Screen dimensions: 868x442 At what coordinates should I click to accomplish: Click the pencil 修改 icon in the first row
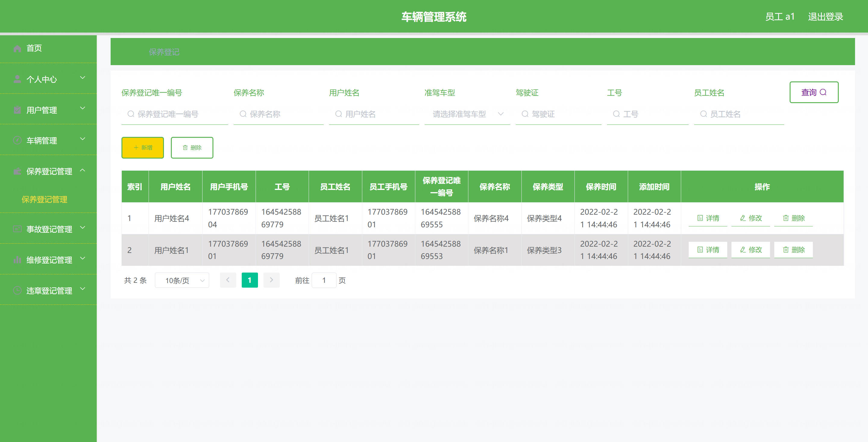click(x=743, y=218)
